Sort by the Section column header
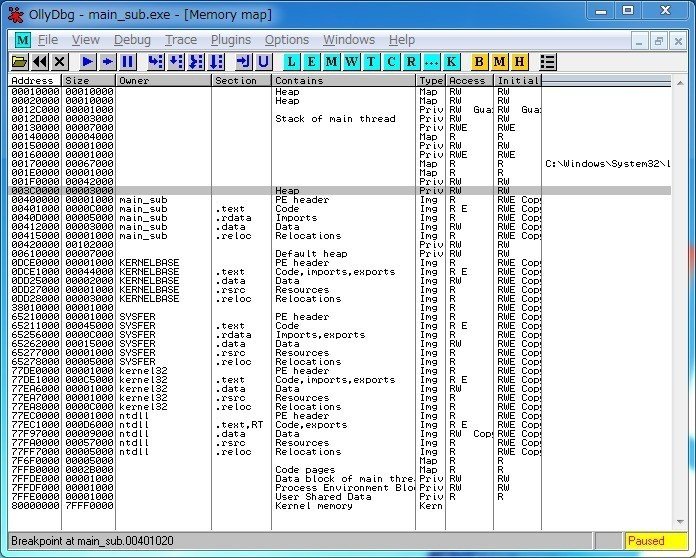The width and height of the screenshot is (696, 558). pyautogui.click(x=241, y=81)
